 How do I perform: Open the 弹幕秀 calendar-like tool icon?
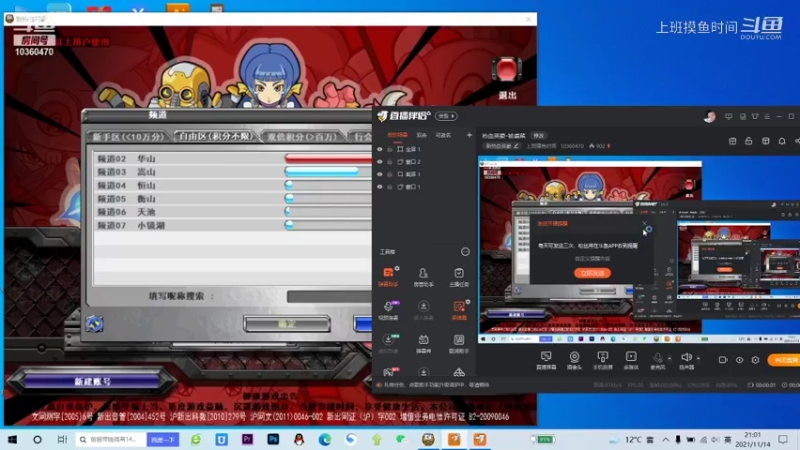423,343
